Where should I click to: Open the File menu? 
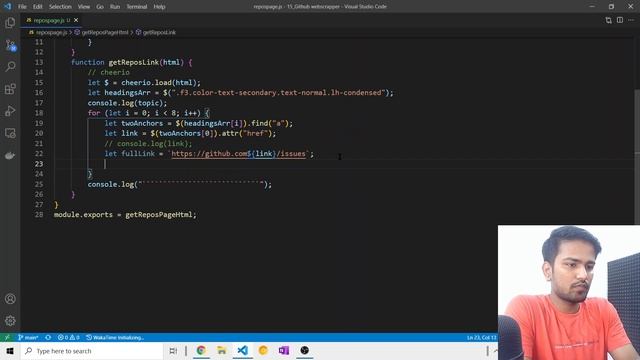point(22,7)
